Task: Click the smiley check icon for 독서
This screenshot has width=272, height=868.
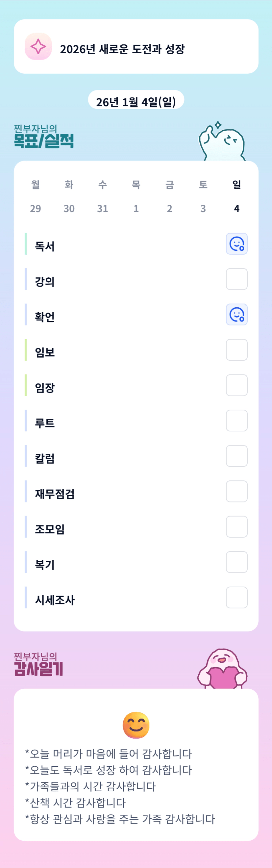Action: tap(237, 243)
